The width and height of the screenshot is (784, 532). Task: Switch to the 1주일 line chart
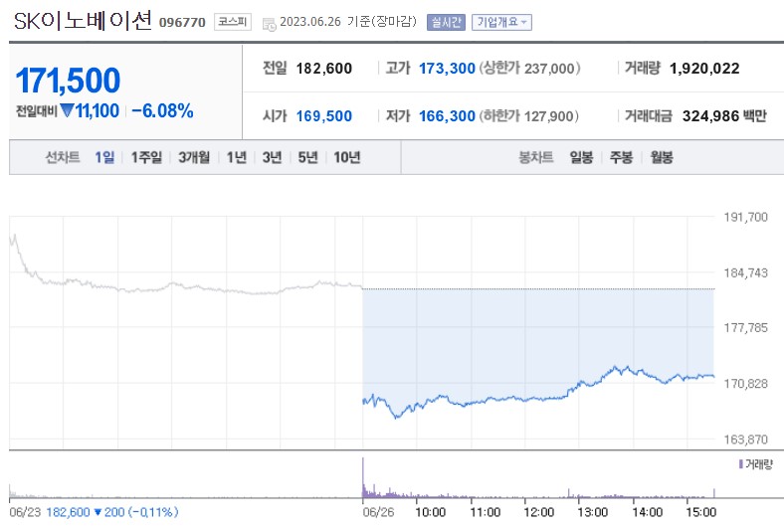147,157
